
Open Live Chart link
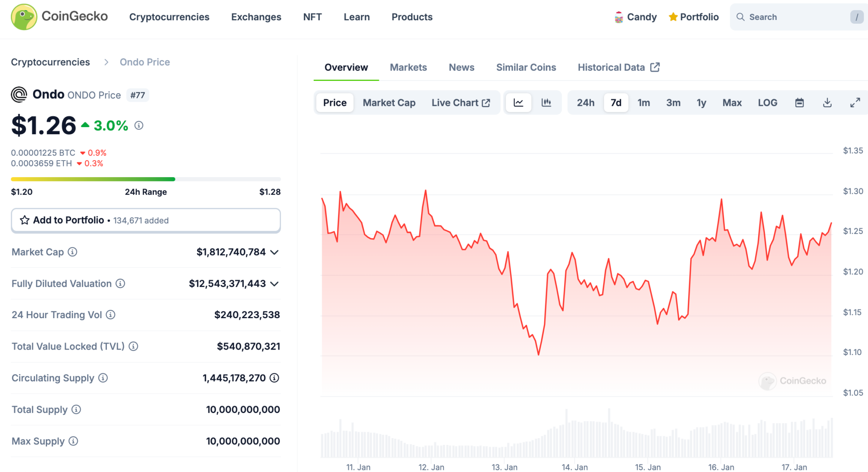(x=461, y=103)
